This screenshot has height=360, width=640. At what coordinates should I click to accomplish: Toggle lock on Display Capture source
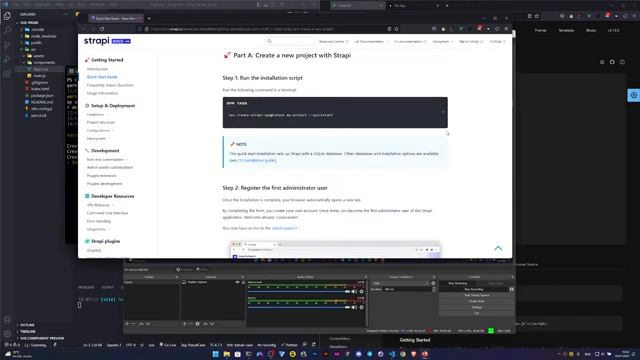pyautogui.click(x=243, y=282)
